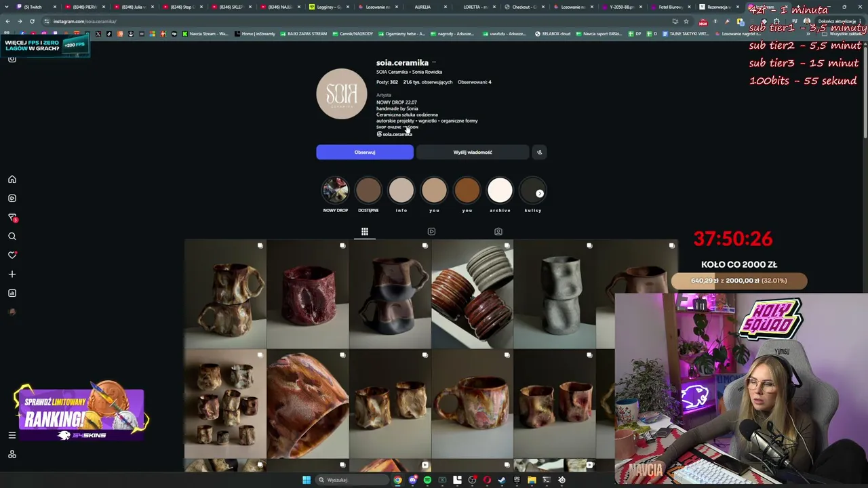Open the Instagram search magnifier

[x=12, y=237]
